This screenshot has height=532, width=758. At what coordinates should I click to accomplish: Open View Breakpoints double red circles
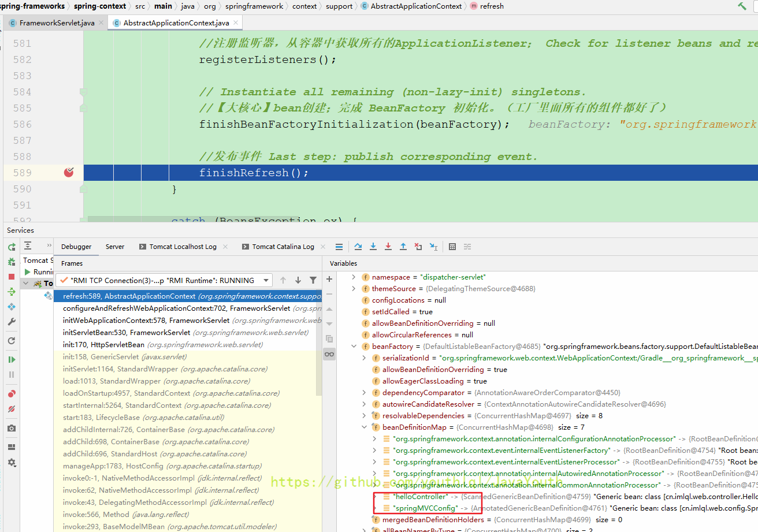coord(12,393)
